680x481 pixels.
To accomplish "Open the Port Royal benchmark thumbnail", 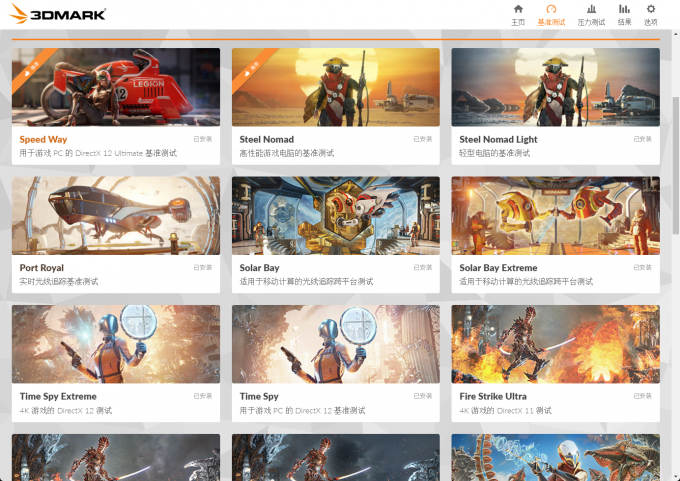I will coord(116,216).
